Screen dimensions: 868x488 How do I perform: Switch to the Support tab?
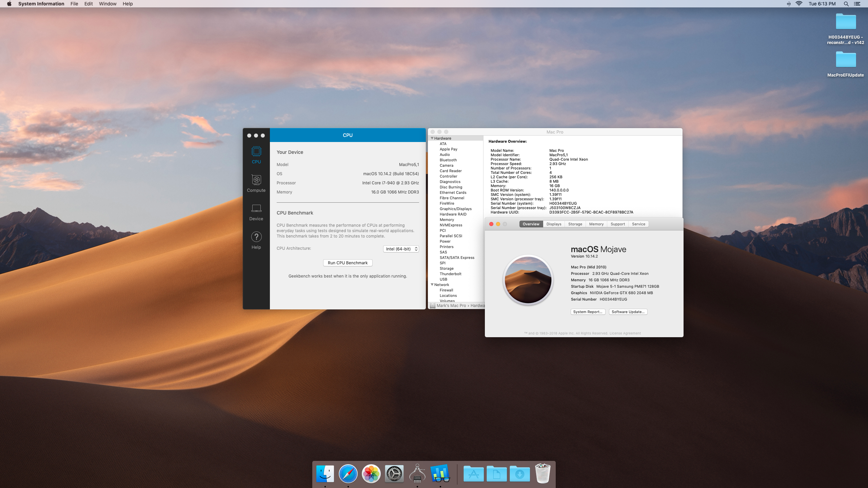click(617, 224)
